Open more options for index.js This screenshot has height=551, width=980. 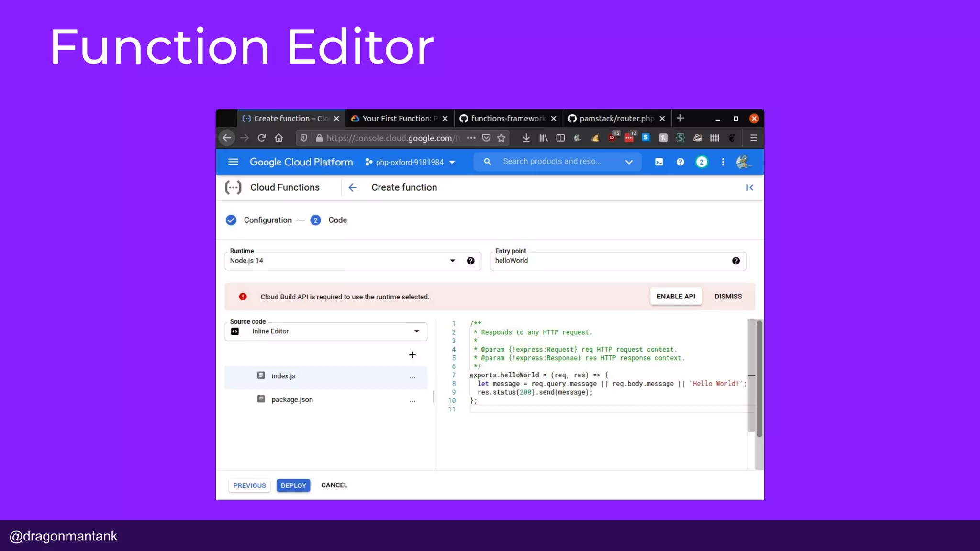click(412, 377)
